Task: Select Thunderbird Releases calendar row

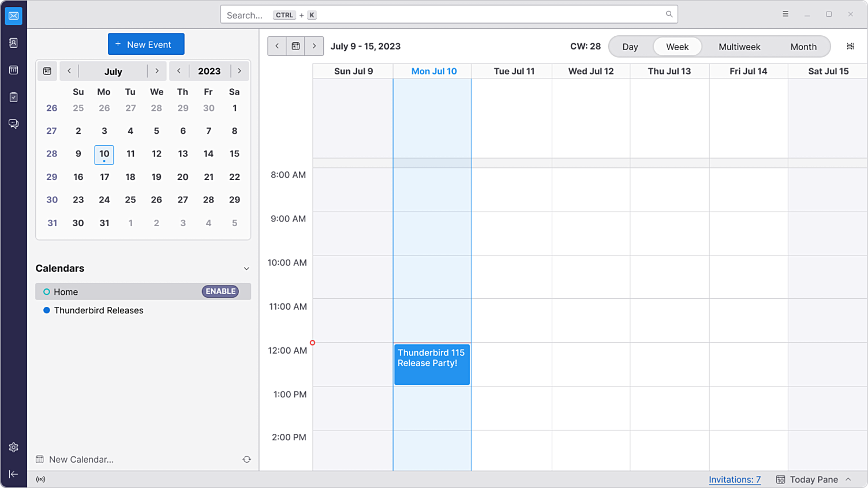Action: 143,310
